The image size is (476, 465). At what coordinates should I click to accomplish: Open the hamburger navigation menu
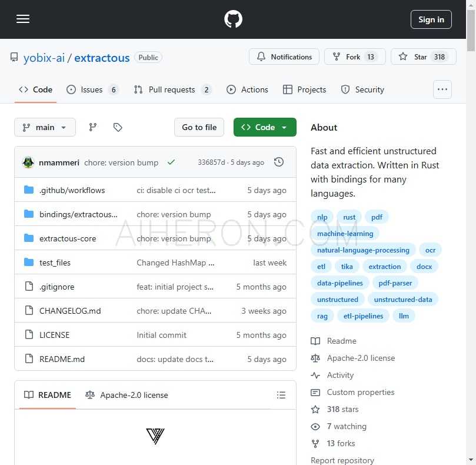click(23, 19)
